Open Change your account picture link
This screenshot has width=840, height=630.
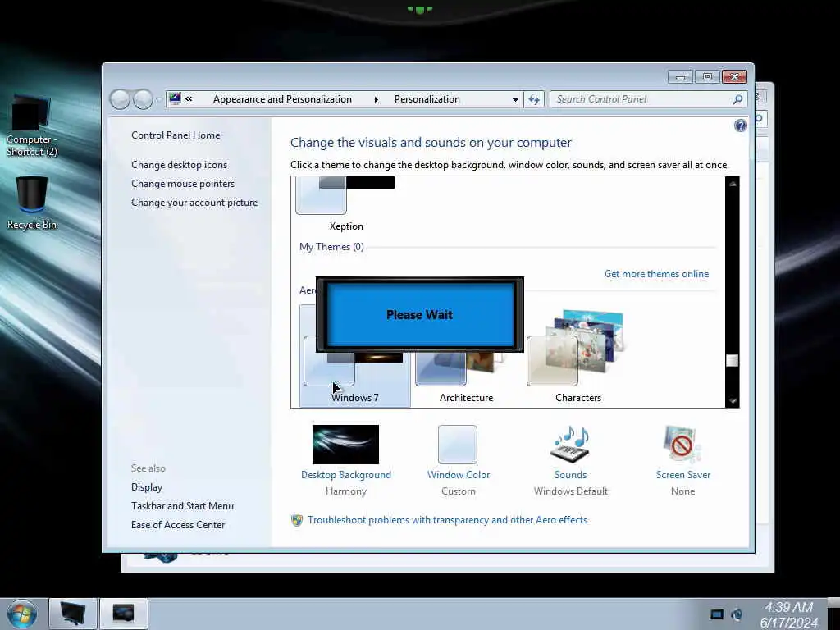pyautogui.click(x=194, y=203)
